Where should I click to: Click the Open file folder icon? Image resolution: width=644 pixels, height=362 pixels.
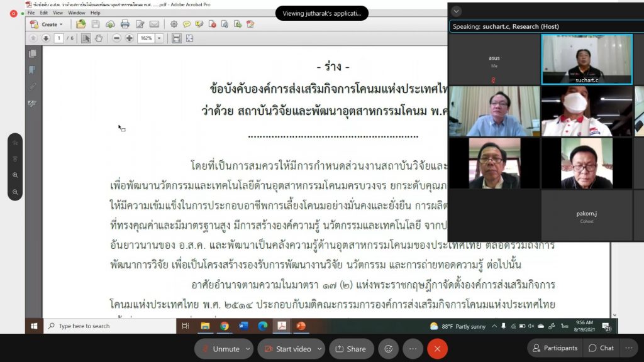pyautogui.click(x=81, y=25)
